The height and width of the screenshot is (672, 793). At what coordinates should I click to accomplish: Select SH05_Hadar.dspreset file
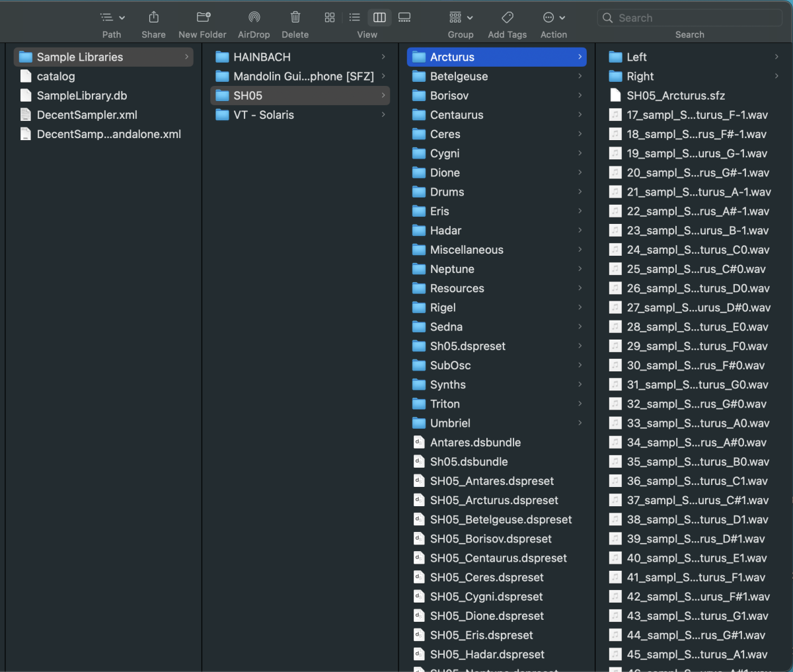pyautogui.click(x=497, y=654)
